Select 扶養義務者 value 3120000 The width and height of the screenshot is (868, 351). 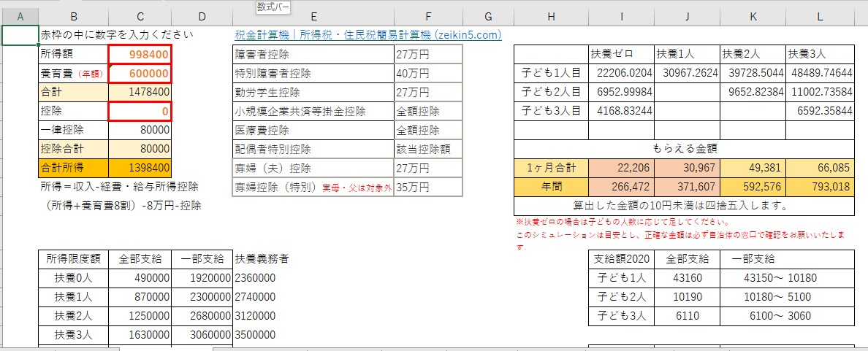click(x=255, y=316)
